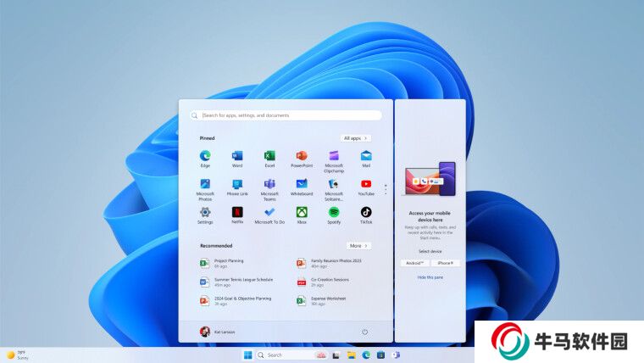This screenshot has width=644, height=363.
Task: Open the YouTube pinned app
Action: pyautogui.click(x=366, y=184)
